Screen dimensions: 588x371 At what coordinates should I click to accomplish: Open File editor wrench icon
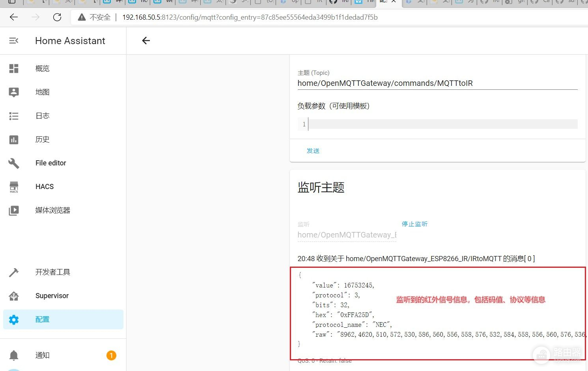(14, 163)
